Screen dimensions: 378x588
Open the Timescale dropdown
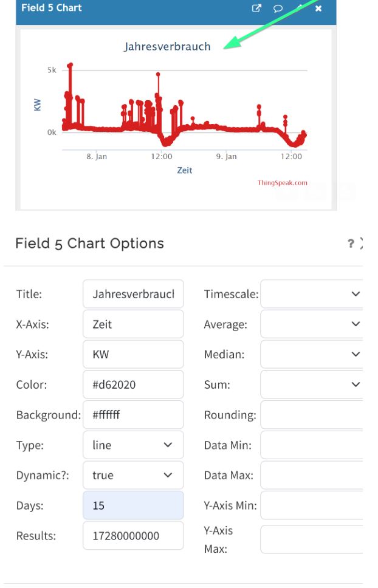311,294
